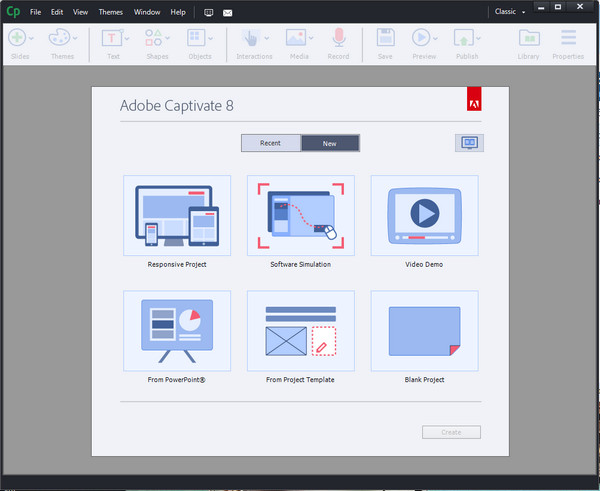Click the From PowerPoint label

(x=177, y=380)
